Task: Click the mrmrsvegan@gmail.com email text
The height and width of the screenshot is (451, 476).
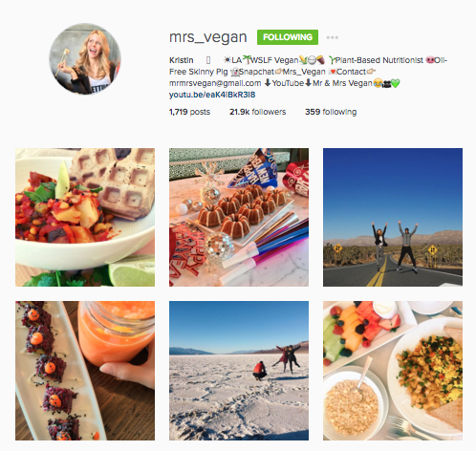Action: 215,83
